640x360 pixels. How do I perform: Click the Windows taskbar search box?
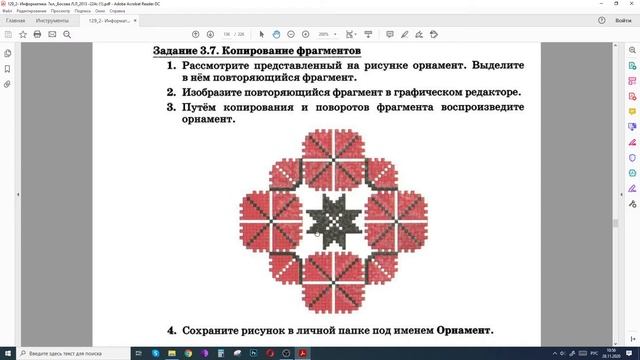coord(74,353)
